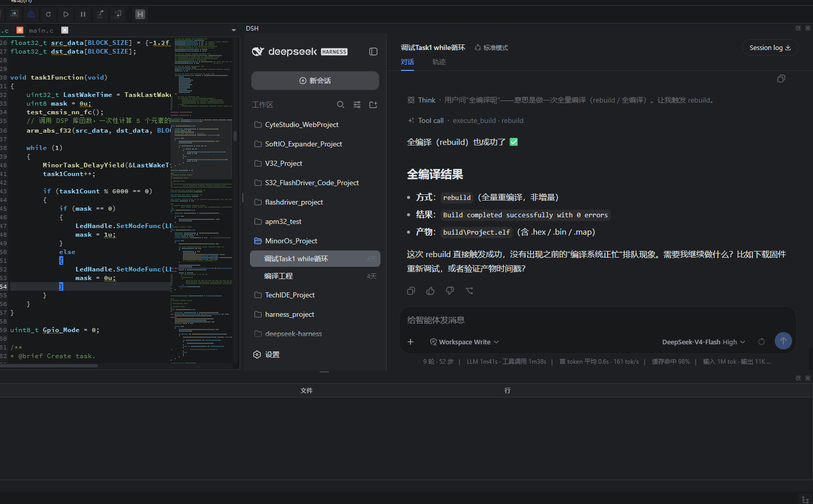Expand the SoftIO_Expander_Project folder
The width and height of the screenshot is (813, 504).
click(315, 144)
